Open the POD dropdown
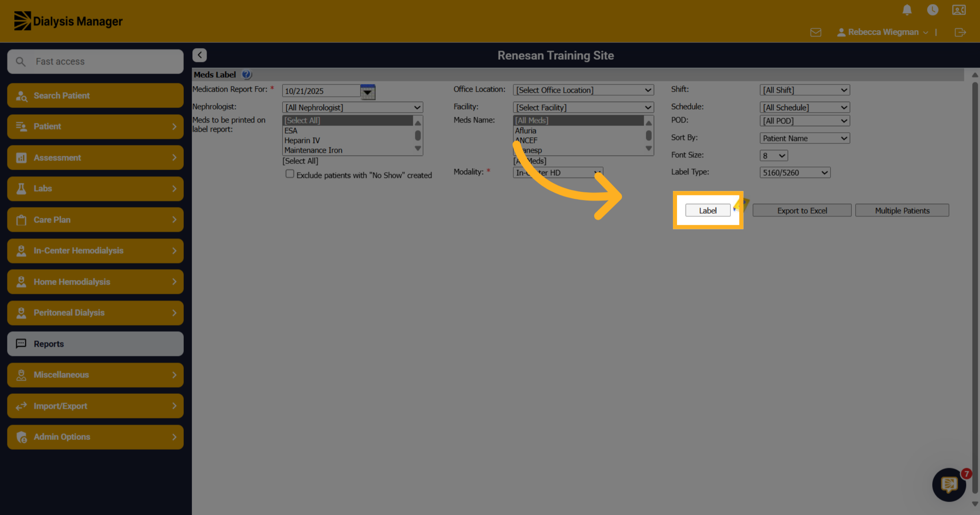The width and height of the screenshot is (980, 515). 804,121
